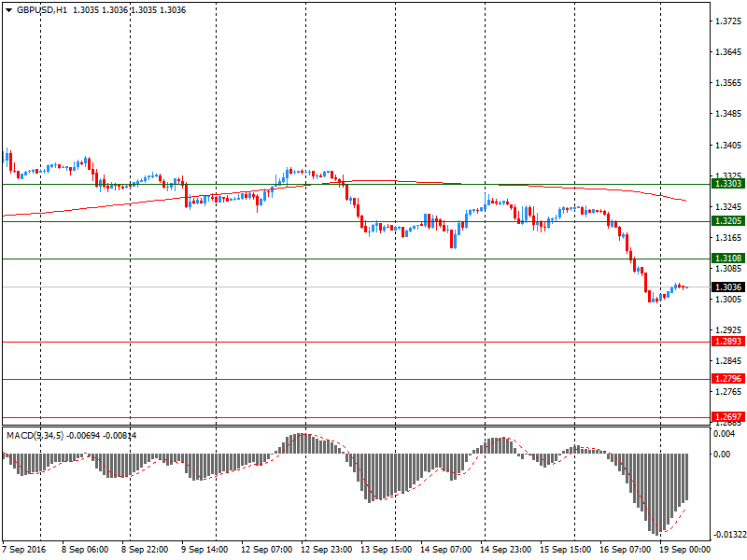Select the 1.2697 red level label
This screenshot has height=560, width=747.
coord(728,416)
